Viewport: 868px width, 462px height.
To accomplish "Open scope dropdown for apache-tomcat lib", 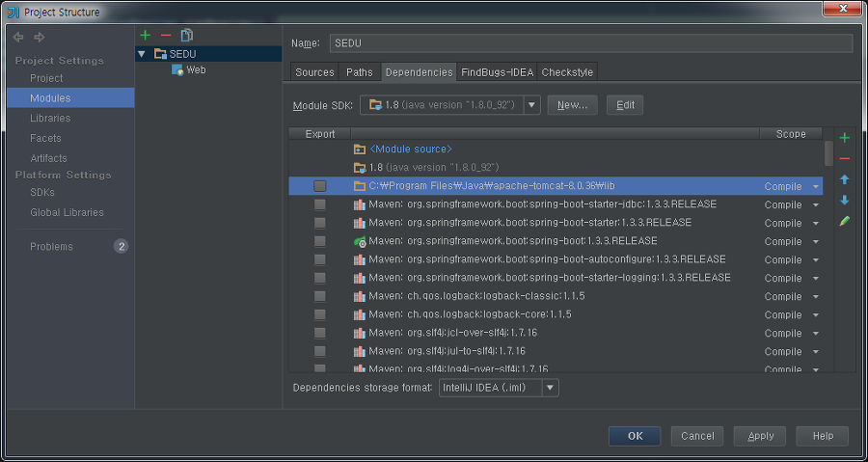I will (x=815, y=186).
